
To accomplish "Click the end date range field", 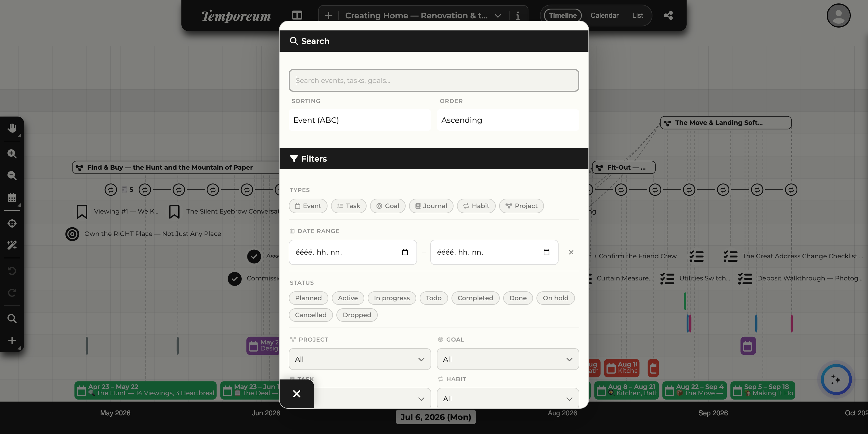I will pos(494,252).
